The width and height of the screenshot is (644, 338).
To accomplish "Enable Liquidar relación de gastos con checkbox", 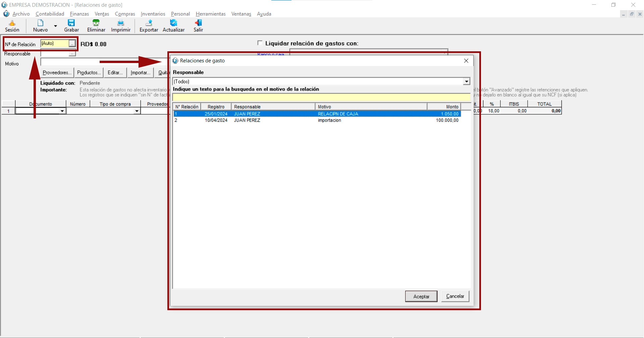I will click(x=260, y=43).
